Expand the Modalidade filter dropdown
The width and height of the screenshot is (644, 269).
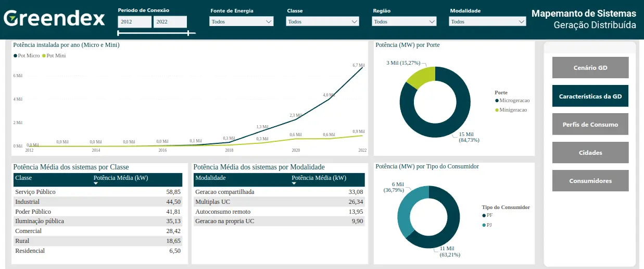click(x=487, y=22)
